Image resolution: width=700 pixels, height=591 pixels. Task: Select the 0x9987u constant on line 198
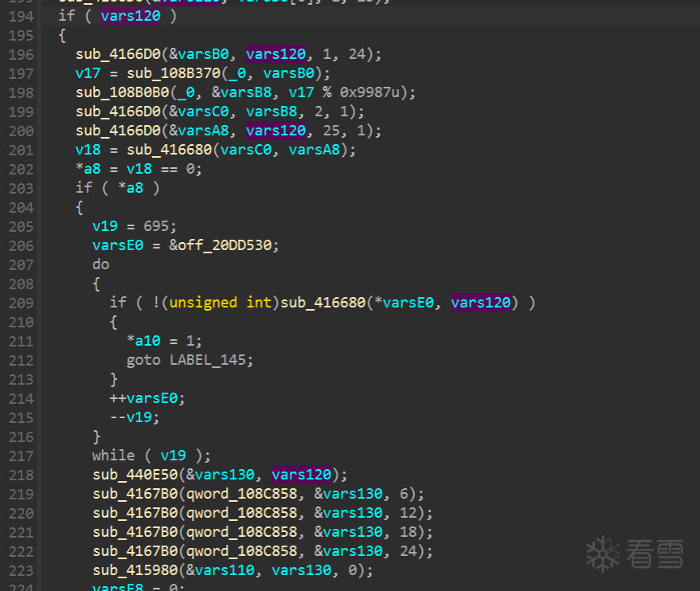370,92
